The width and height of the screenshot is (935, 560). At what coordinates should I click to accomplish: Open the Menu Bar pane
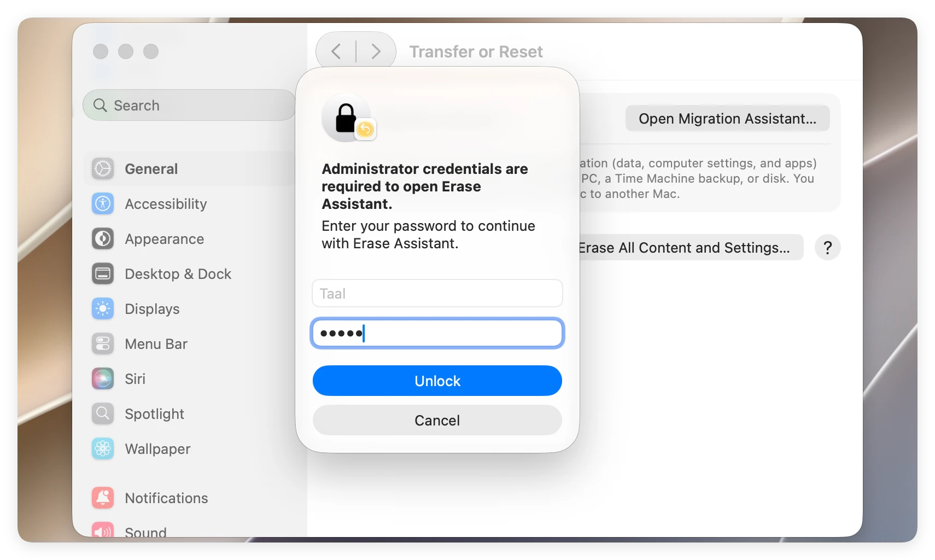156,343
